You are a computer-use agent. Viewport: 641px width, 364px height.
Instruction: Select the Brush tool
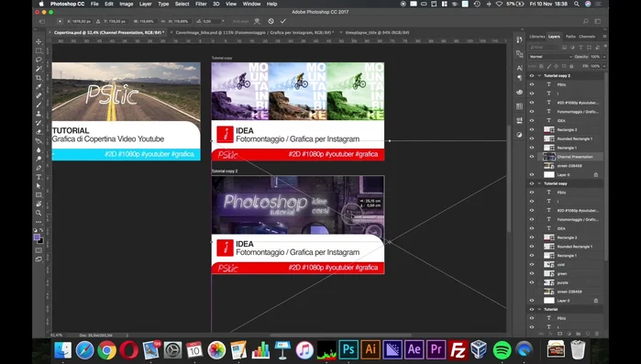[39, 105]
